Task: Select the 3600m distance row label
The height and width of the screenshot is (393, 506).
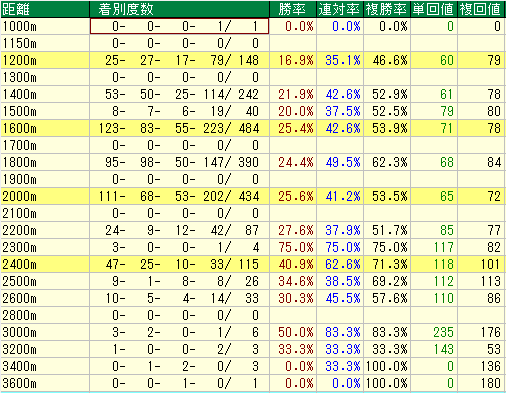Action: [19, 383]
